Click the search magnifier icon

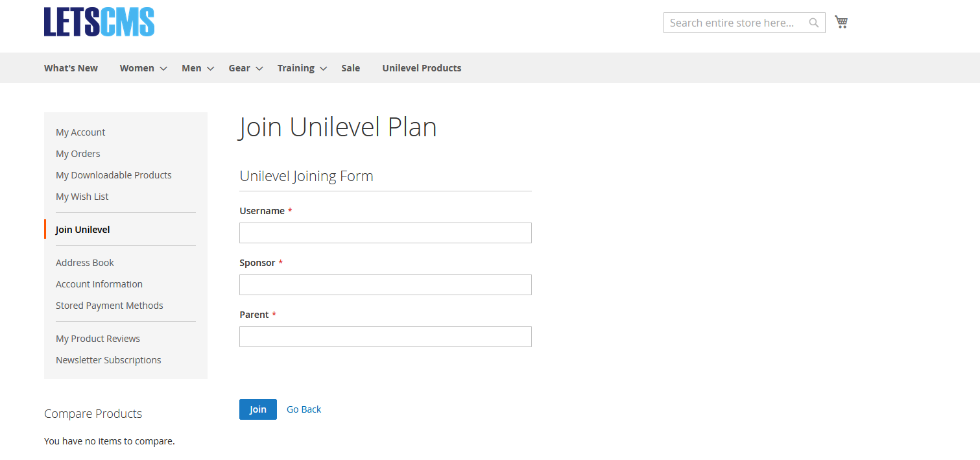pyautogui.click(x=813, y=22)
